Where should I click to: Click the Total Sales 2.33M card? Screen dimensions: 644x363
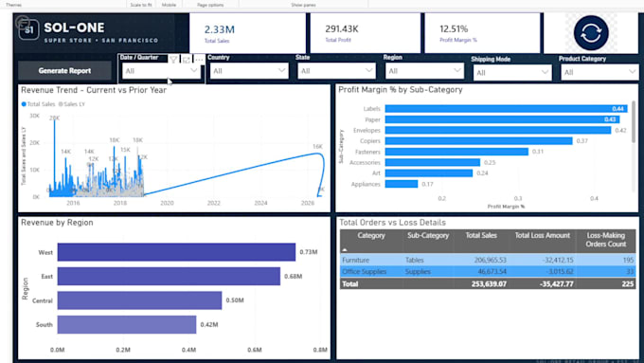[248, 33]
